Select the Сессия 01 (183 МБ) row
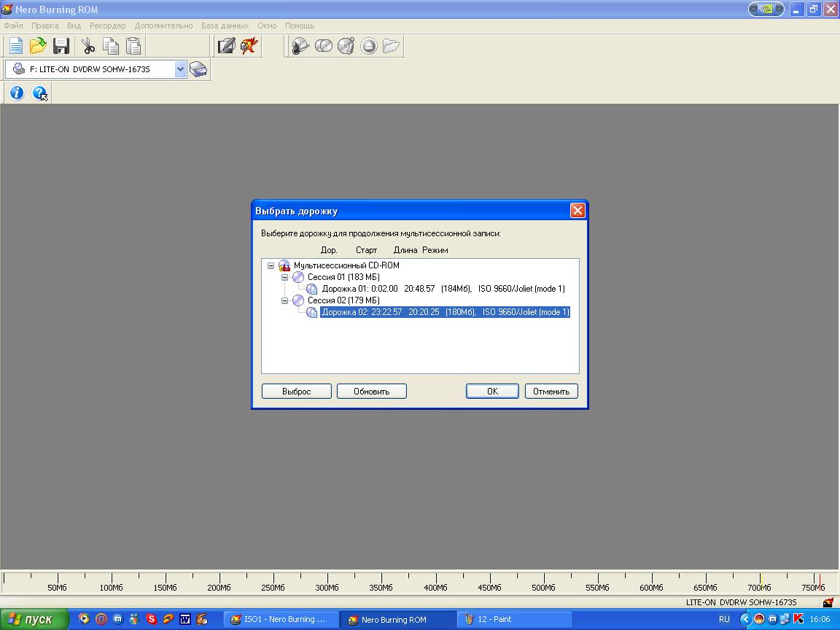 [343, 277]
